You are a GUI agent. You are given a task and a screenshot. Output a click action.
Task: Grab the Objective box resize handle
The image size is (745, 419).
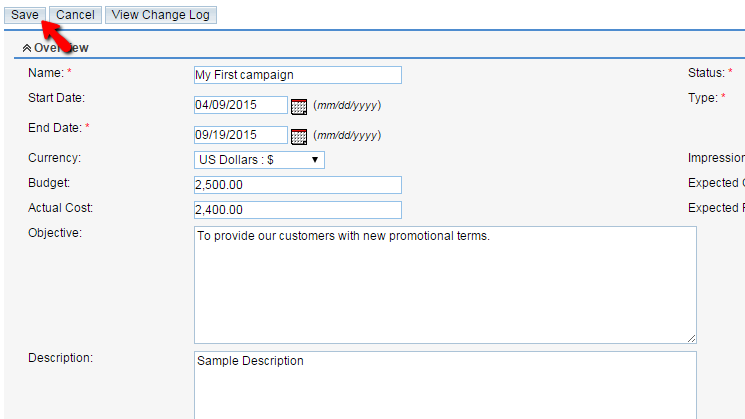(x=691, y=338)
